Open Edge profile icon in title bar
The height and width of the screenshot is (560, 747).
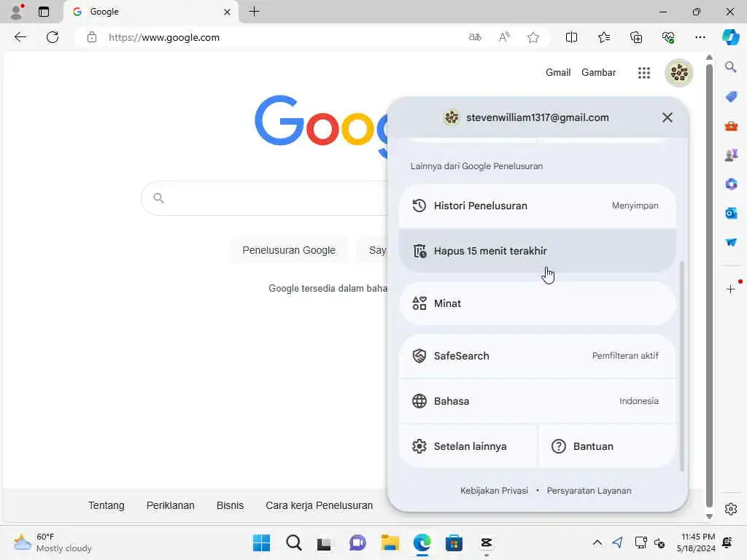[x=17, y=12]
